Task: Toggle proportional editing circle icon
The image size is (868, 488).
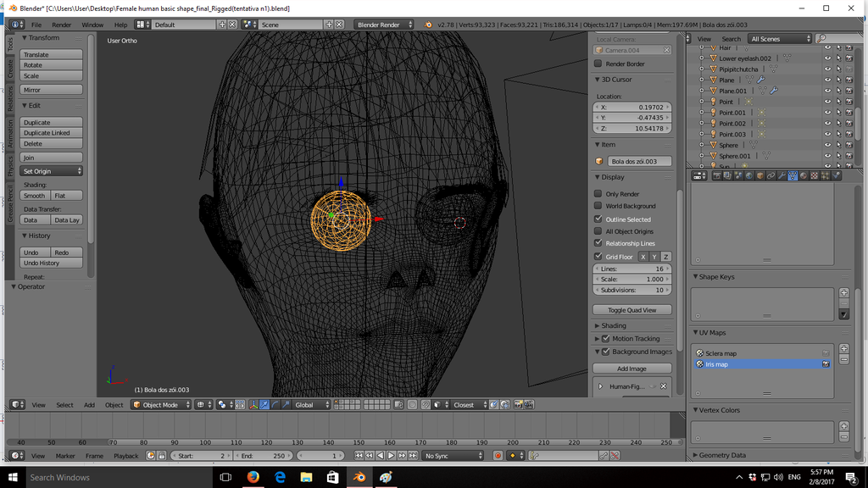Action: click(x=412, y=405)
